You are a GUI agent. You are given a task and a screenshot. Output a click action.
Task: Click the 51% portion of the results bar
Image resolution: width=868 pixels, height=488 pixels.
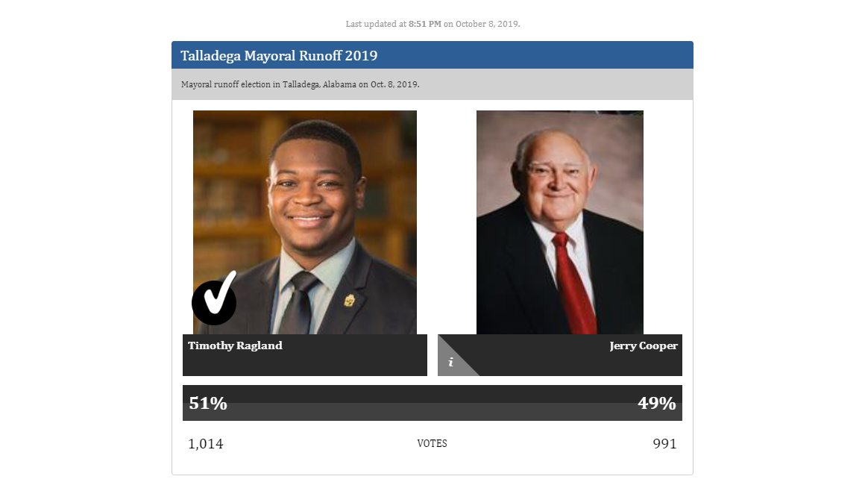[x=208, y=403]
